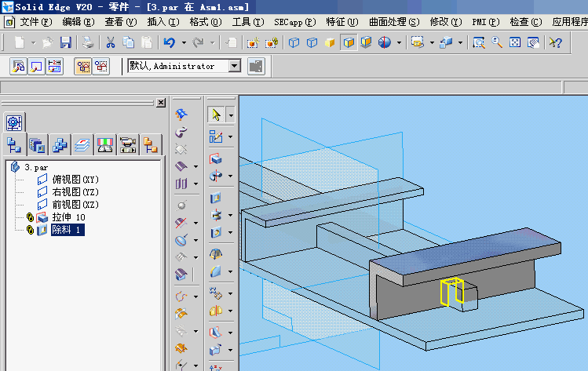Image resolution: width=588 pixels, height=371 pixels.
Task: Expand the New document dropdown arrow
Action: 32,42
